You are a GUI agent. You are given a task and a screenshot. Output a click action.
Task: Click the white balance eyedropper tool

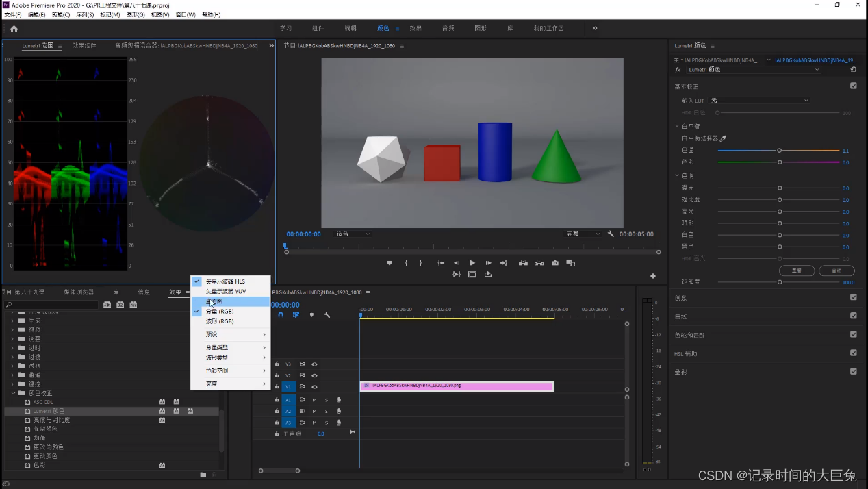point(724,138)
